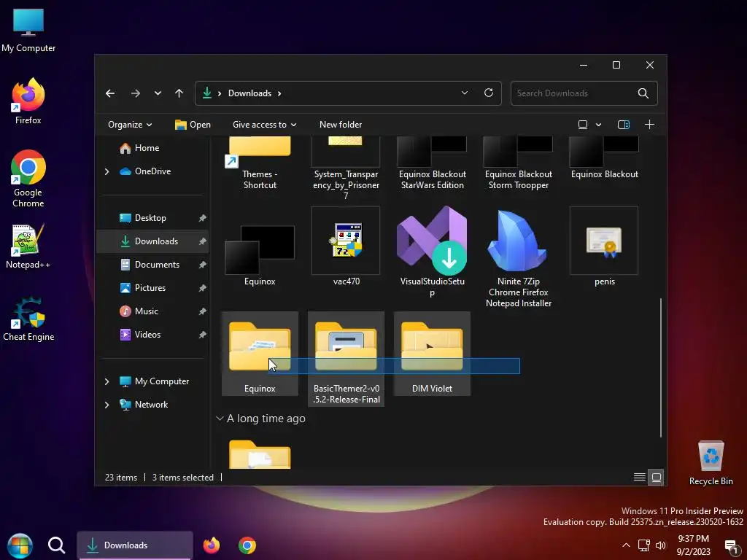Select the VisualStudioSetup file
Viewport: 747px width, 560px height.
432,252
